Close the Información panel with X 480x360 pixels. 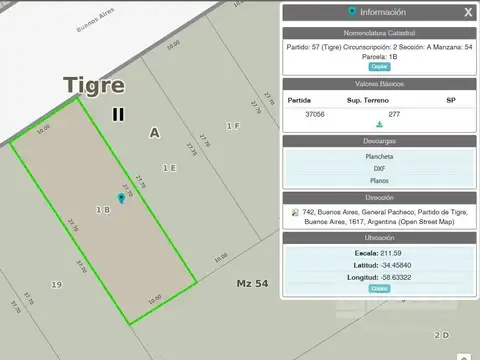click(x=468, y=12)
